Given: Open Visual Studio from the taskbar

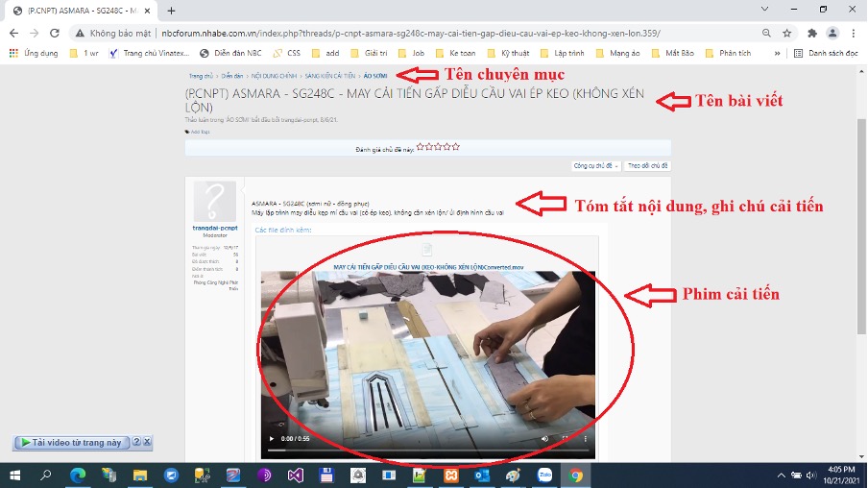Looking at the screenshot, I should pos(296,476).
